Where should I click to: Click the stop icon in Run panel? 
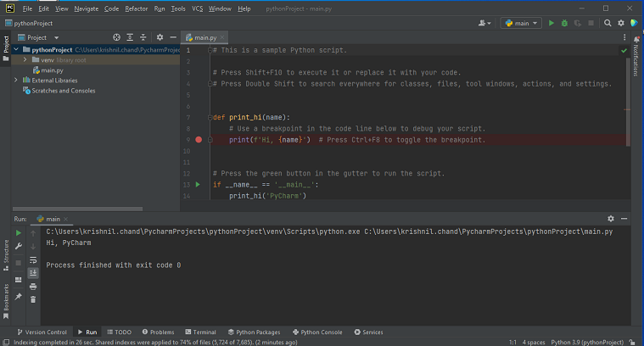(x=19, y=263)
